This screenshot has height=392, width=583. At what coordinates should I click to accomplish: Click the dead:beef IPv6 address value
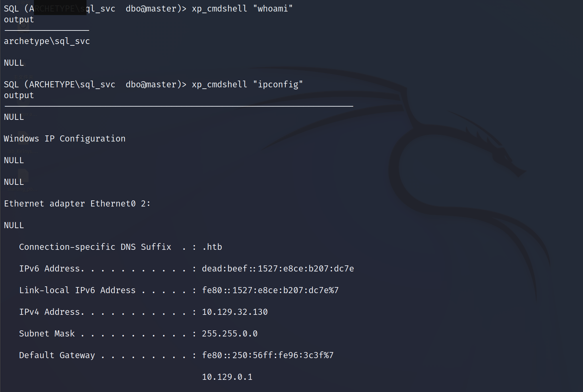click(278, 269)
